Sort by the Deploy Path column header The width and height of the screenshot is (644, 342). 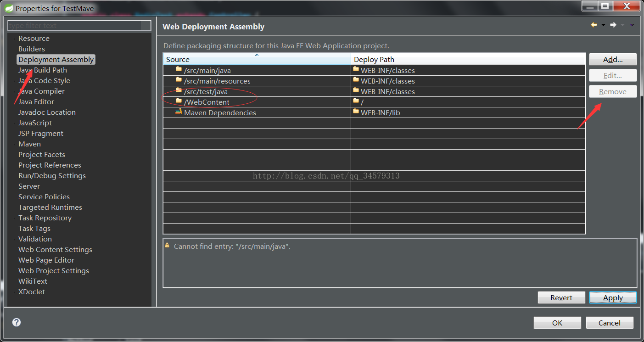coord(468,59)
